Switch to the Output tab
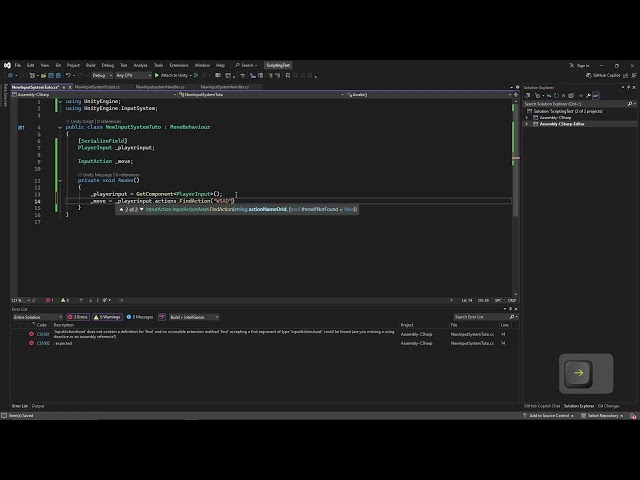640x480 pixels. point(38,406)
